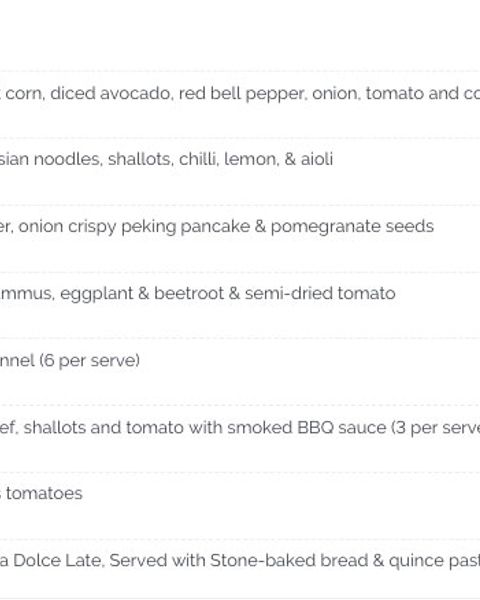
Task: Click the word "aioli"
Action: (317, 159)
